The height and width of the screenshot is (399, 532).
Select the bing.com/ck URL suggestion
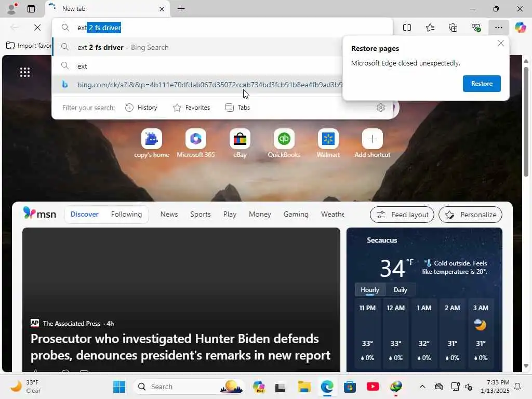(197, 85)
